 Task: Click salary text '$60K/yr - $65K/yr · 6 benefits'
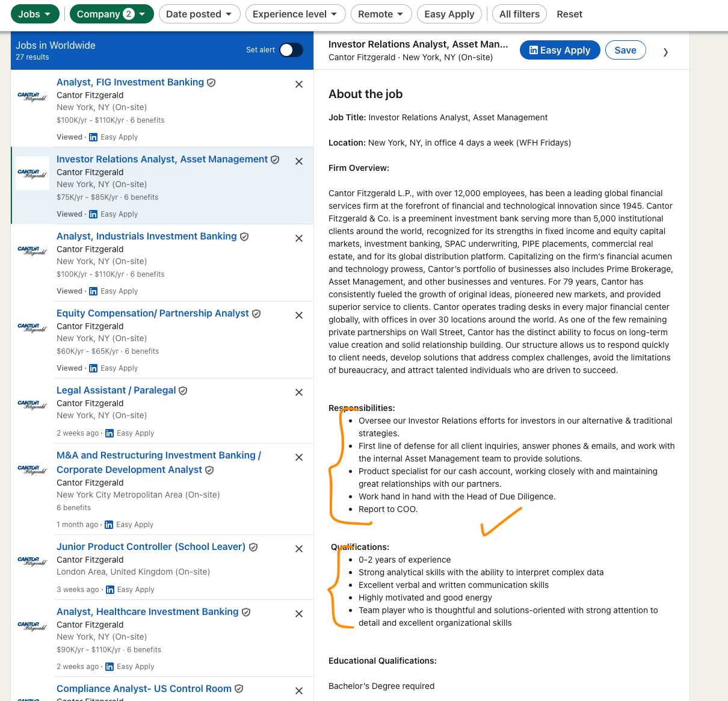pyautogui.click(x=108, y=351)
